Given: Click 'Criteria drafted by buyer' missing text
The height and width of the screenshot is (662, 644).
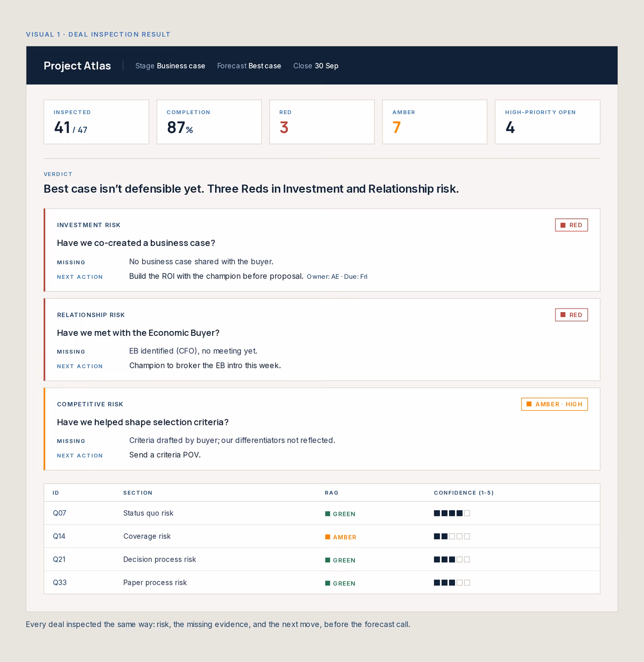Looking at the screenshot, I should (x=232, y=440).
